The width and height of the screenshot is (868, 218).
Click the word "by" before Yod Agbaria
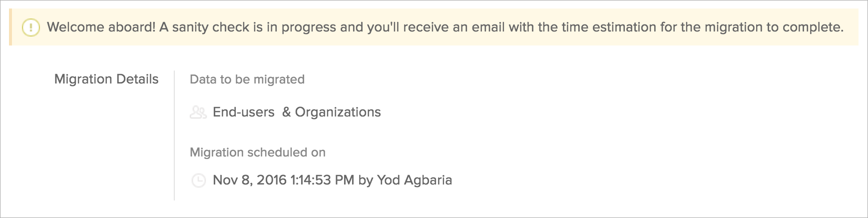coord(366,180)
